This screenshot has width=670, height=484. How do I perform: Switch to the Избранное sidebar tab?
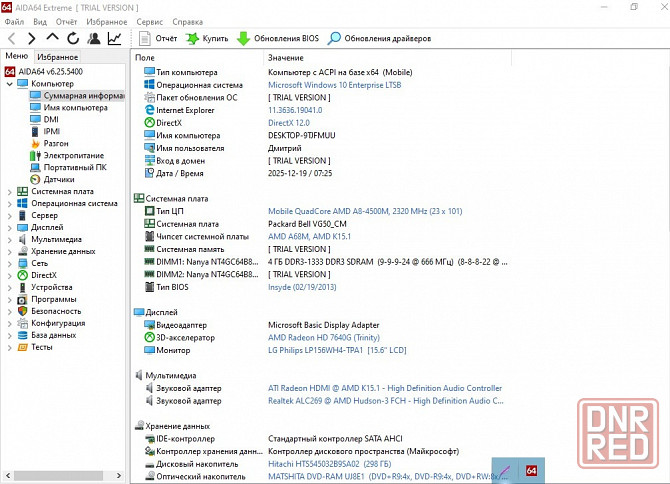click(x=57, y=57)
